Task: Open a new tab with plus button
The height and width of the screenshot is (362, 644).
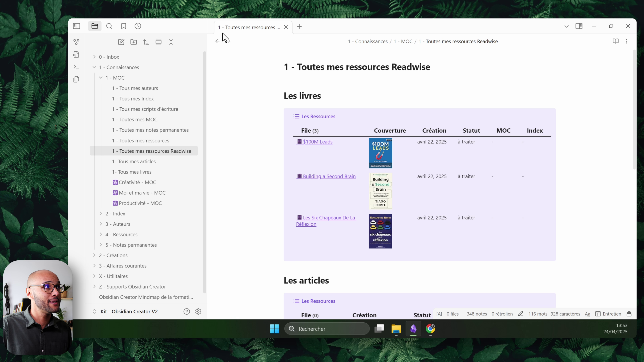Action: [x=299, y=27]
